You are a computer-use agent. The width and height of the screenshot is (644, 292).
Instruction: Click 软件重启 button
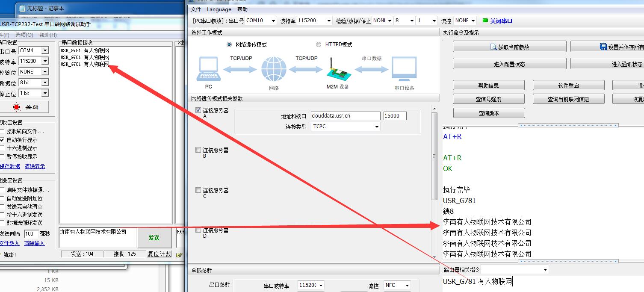pos(568,86)
